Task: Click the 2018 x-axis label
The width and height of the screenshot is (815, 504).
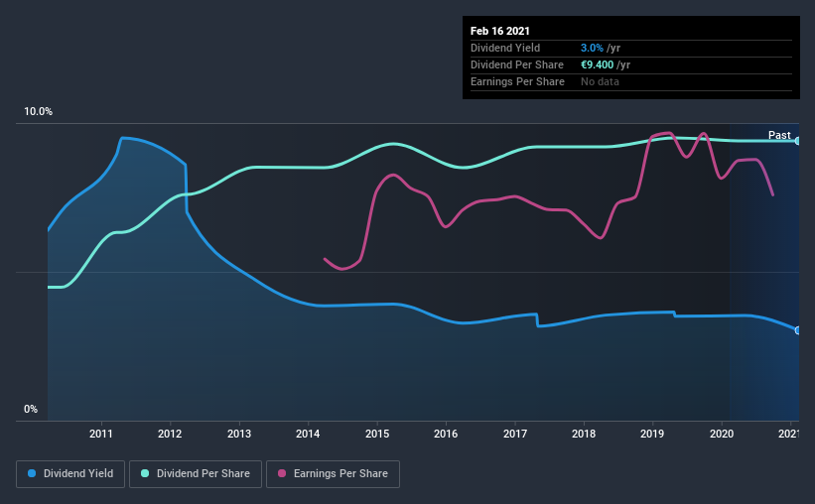Action: (584, 434)
